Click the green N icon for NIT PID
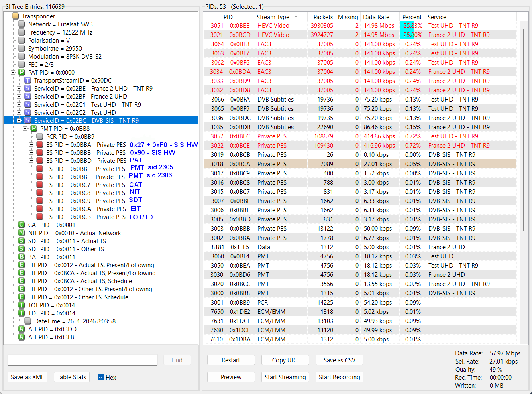The height and width of the screenshot is (394, 532). tap(22, 233)
